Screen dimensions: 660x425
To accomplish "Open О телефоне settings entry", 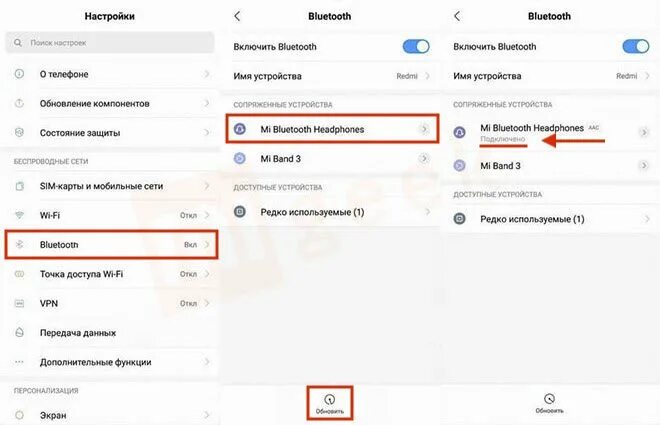I will click(110, 74).
